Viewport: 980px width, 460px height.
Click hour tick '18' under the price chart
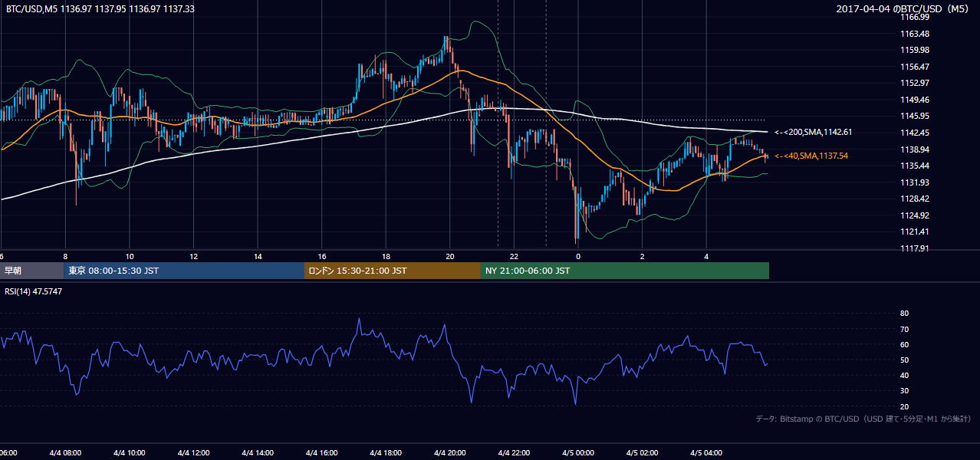coord(386,256)
